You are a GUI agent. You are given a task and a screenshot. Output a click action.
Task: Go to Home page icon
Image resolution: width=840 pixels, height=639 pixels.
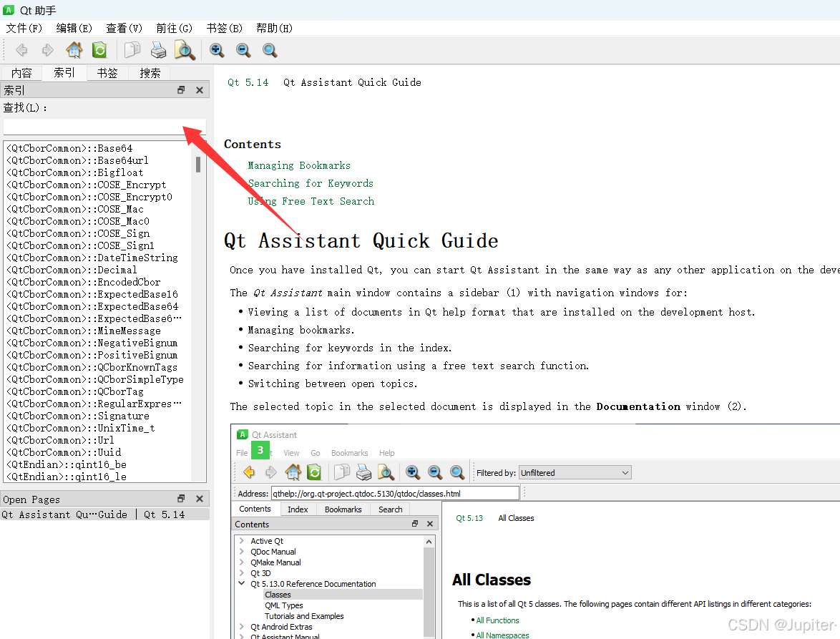pos(74,50)
